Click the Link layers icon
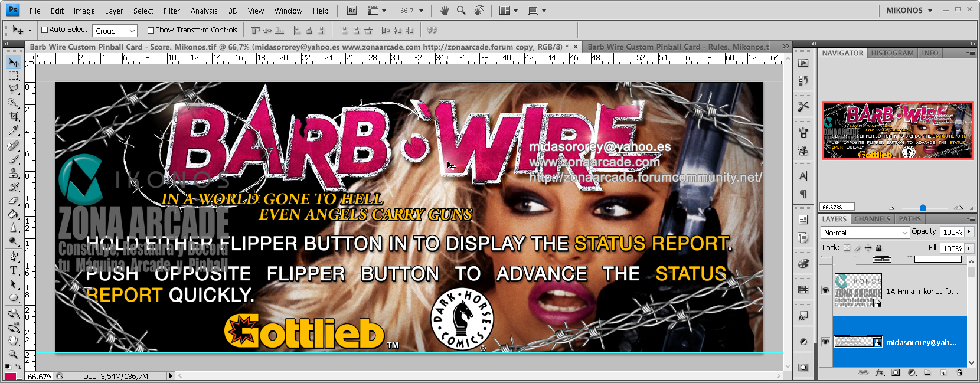 863,372
